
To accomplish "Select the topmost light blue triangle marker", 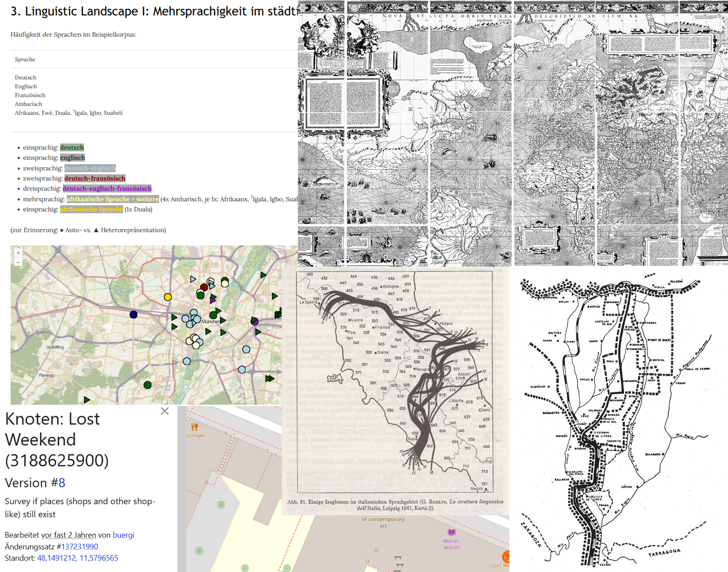I will 193,279.
